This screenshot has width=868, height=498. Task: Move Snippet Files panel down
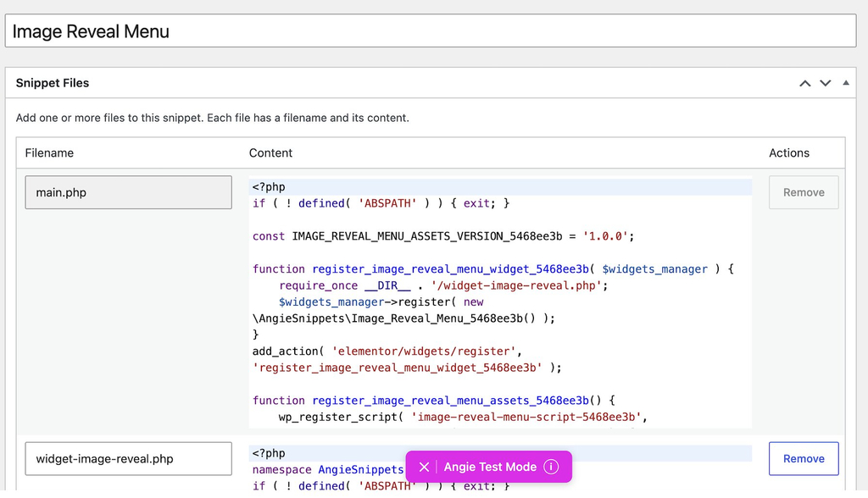point(826,83)
